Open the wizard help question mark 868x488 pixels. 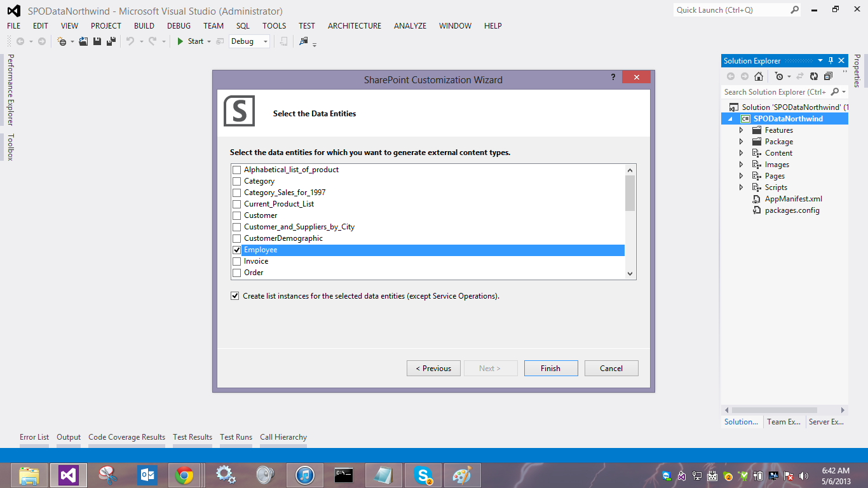point(613,77)
